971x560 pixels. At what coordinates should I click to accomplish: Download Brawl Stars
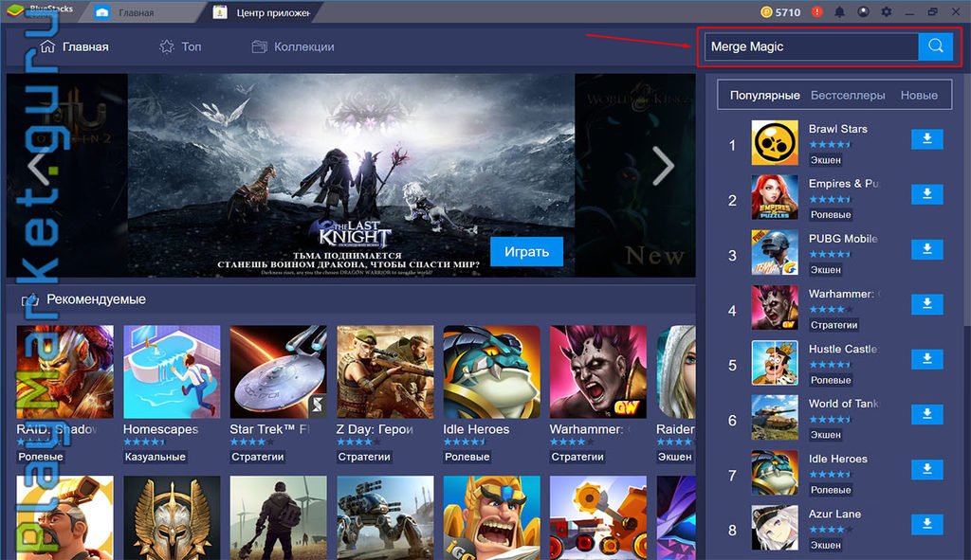[927, 138]
